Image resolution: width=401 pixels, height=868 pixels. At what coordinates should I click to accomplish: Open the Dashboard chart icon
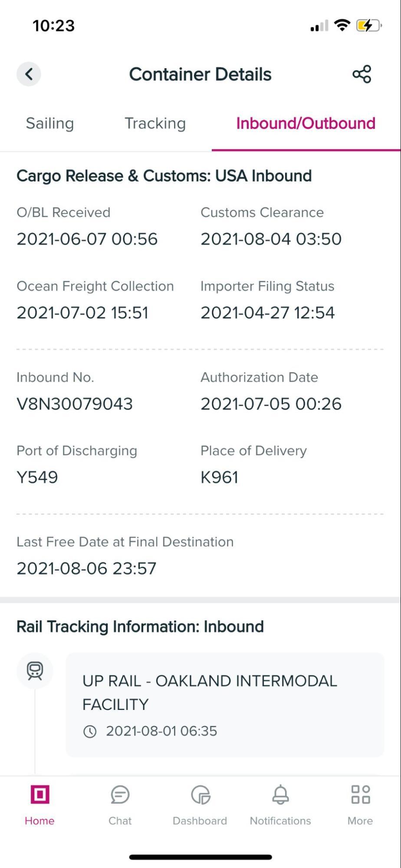click(x=200, y=795)
